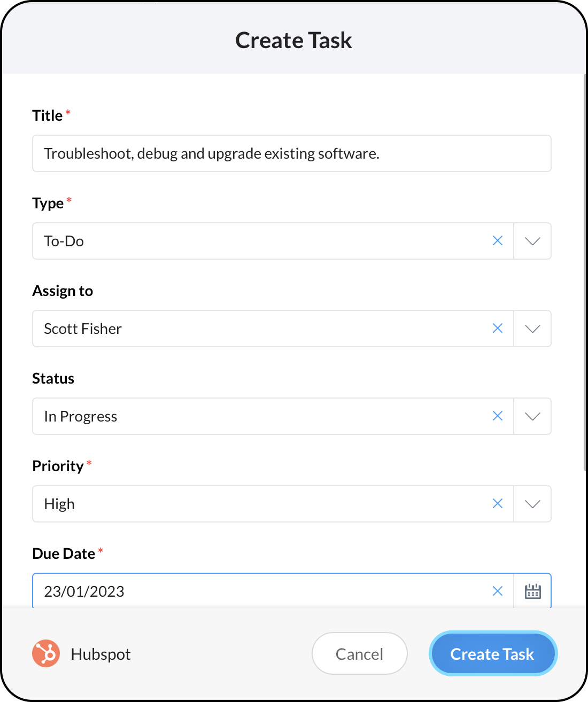Clear the To-Do type selection
Screen dimensions: 588x702
497,241
